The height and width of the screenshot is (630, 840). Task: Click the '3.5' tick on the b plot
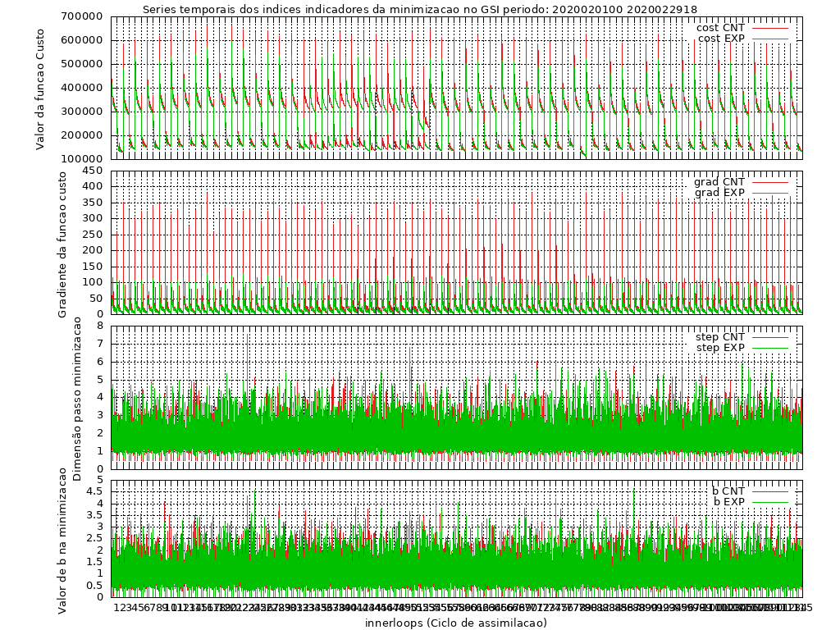[94, 515]
